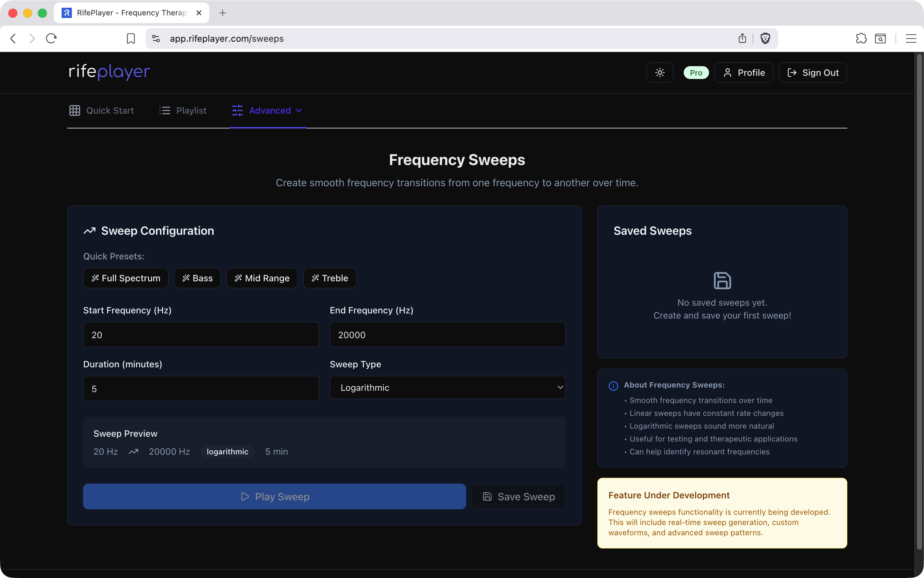Apply the Full Spectrum preset
This screenshot has height=578, width=924.
126,278
